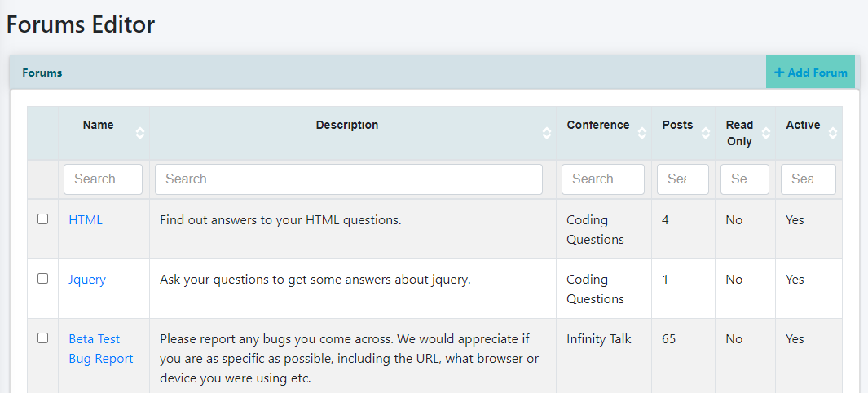The image size is (868, 393).
Task: Focus the Active search field
Action: pos(808,179)
